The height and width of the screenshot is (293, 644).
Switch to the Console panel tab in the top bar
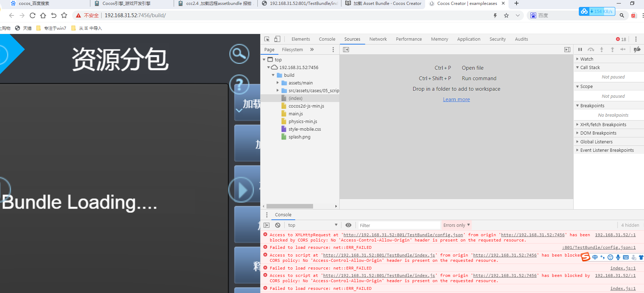click(327, 39)
